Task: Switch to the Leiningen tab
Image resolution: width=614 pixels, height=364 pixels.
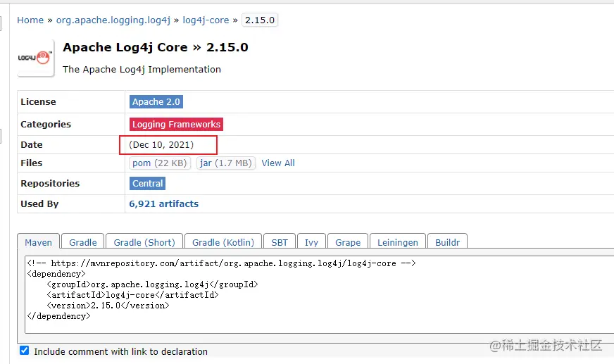Action: pyautogui.click(x=397, y=242)
